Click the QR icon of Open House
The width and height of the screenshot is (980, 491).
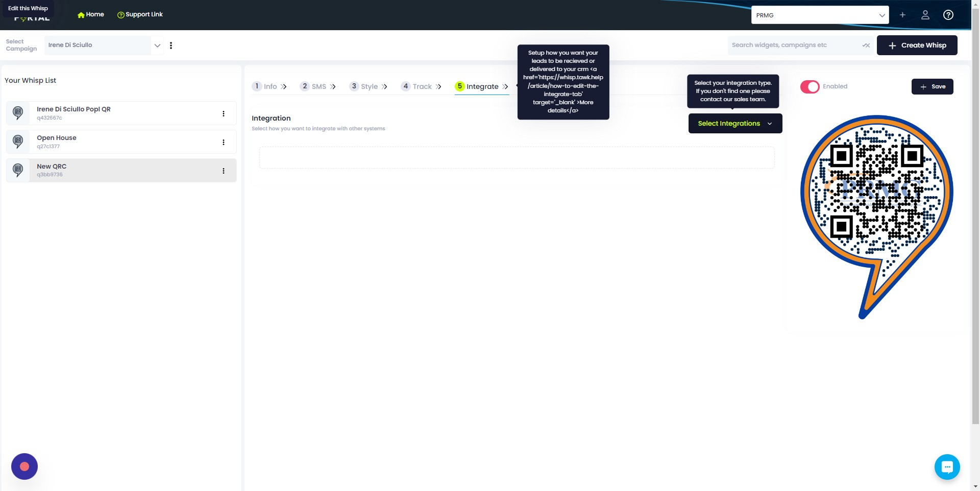18,142
